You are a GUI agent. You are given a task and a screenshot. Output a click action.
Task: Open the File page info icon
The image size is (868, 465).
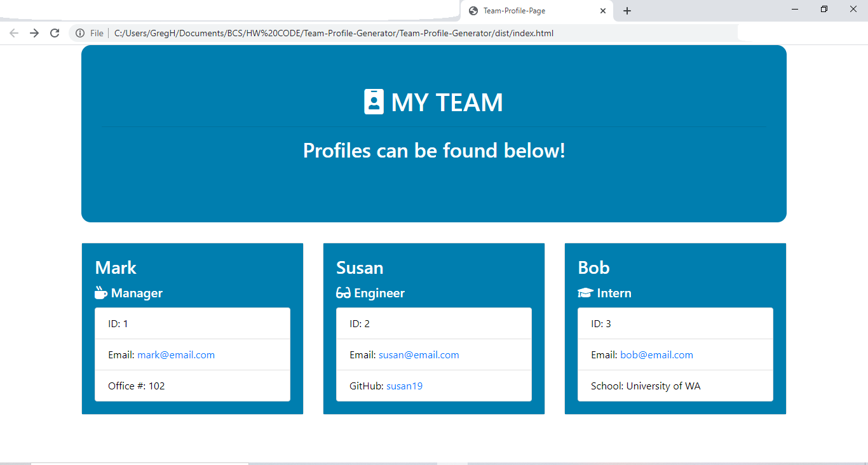[x=80, y=33]
